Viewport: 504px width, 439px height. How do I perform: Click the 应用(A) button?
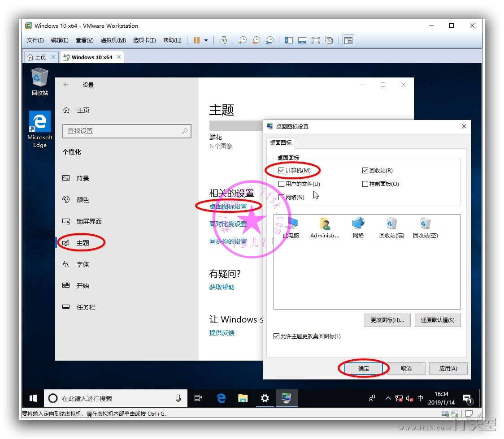point(448,369)
